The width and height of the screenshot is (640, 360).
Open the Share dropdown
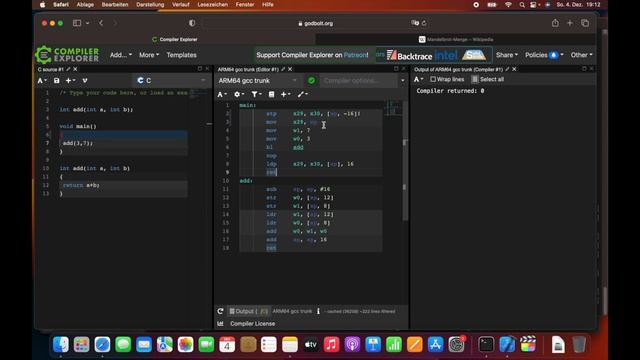click(x=507, y=55)
